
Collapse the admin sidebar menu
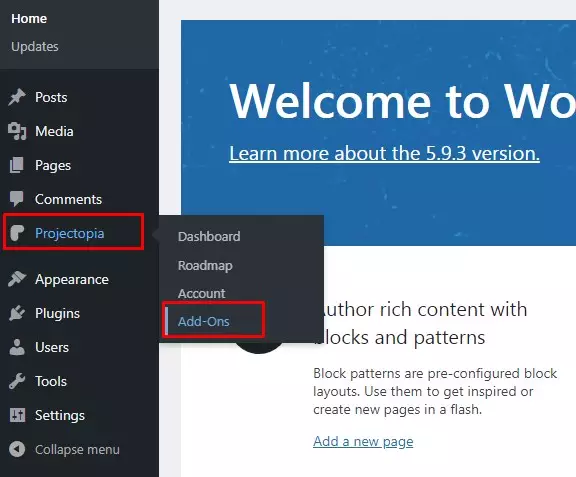[x=64, y=449]
